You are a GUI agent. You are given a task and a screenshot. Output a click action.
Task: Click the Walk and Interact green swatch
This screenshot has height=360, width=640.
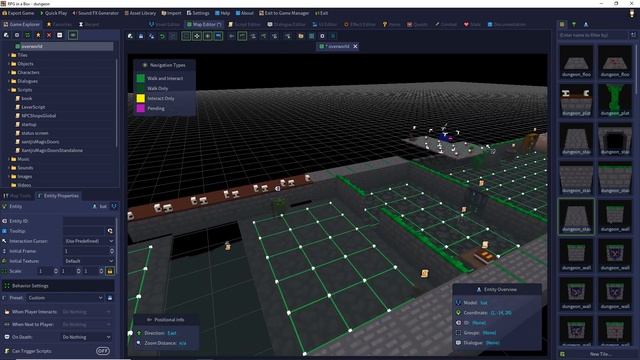[x=140, y=78]
